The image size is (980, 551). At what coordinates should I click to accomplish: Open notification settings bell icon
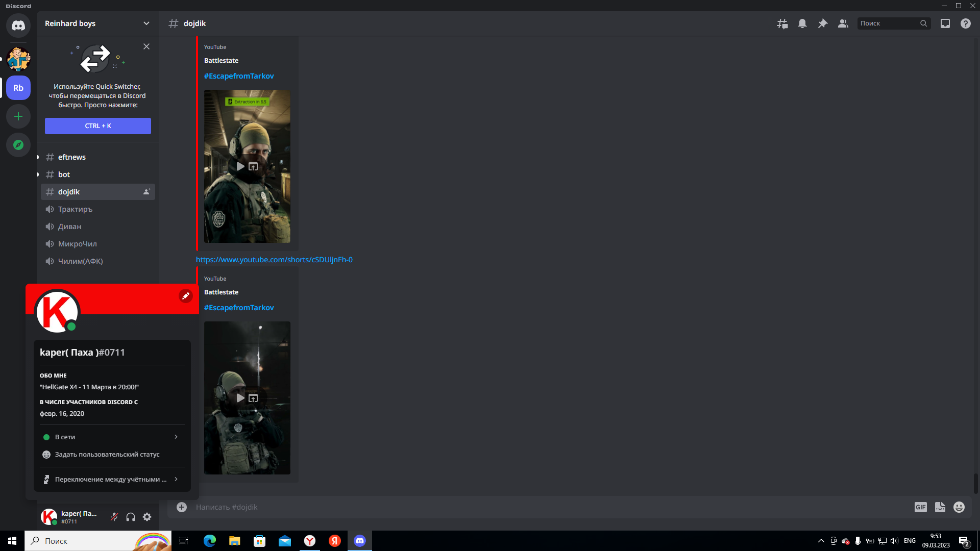pos(802,23)
